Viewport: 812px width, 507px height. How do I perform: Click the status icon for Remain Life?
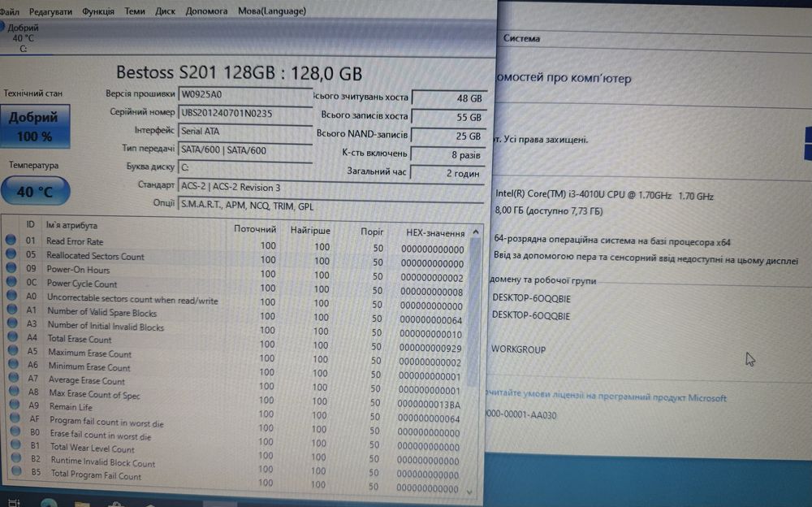[15, 405]
